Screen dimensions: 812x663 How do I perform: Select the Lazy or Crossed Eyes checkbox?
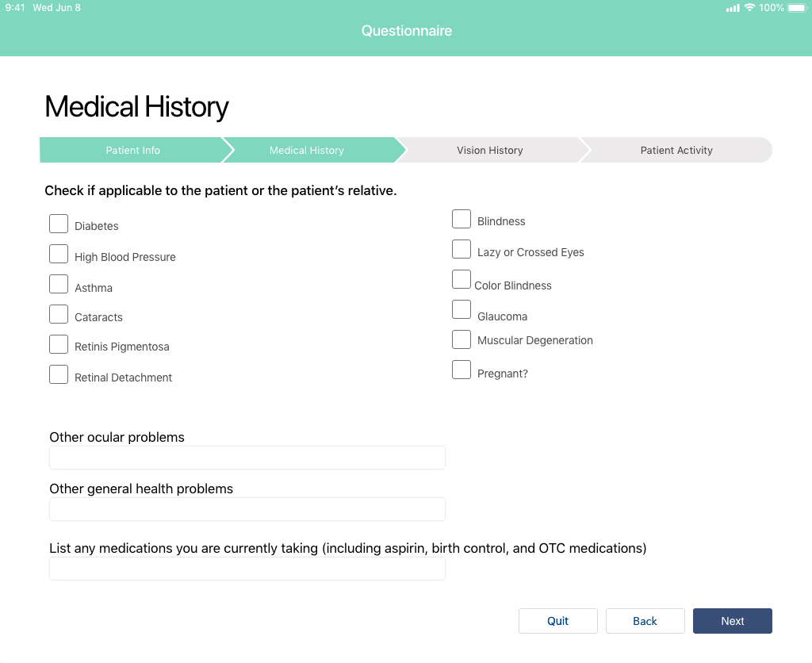[x=462, y=249]
